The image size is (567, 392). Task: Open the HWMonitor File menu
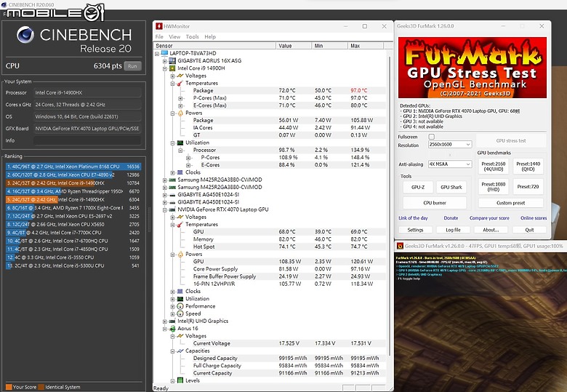click(159, 36)
